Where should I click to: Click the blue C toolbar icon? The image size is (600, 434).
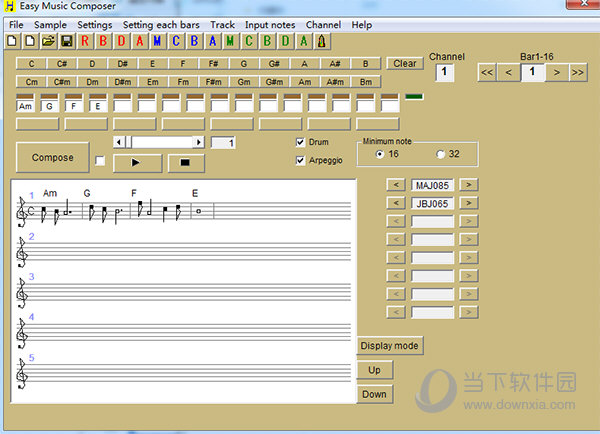tap(176, 41)
